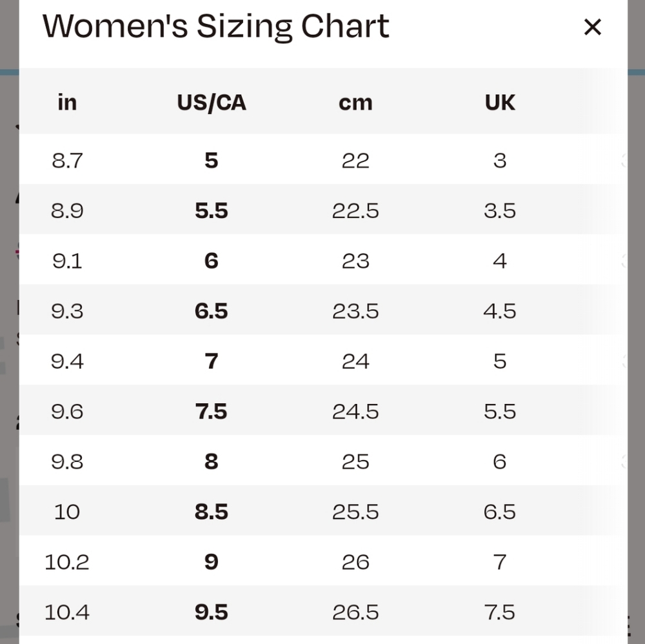Screen dimensions: 645x644
Task: Click the UK size 6.5 value
Action: coord(500,512)
